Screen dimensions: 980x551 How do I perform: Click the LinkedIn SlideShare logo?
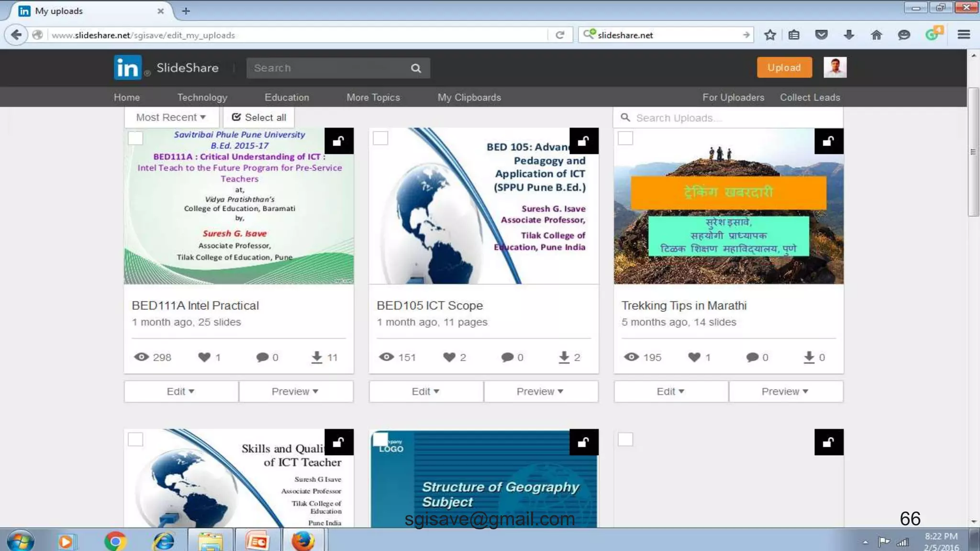tap(128, 67)
